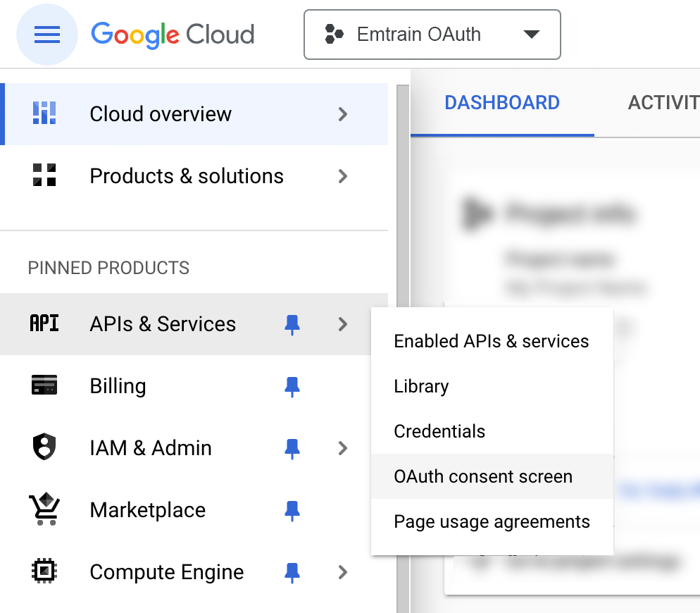
Task: Click the Billing card icon
Action: click(x=44, y=386)
